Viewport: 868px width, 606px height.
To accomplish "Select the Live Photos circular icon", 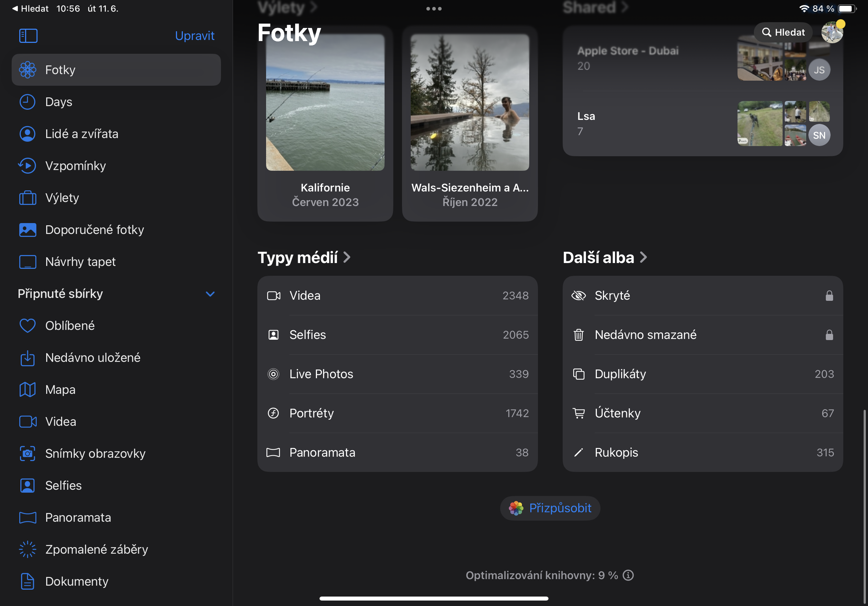I will pos(274,373).
